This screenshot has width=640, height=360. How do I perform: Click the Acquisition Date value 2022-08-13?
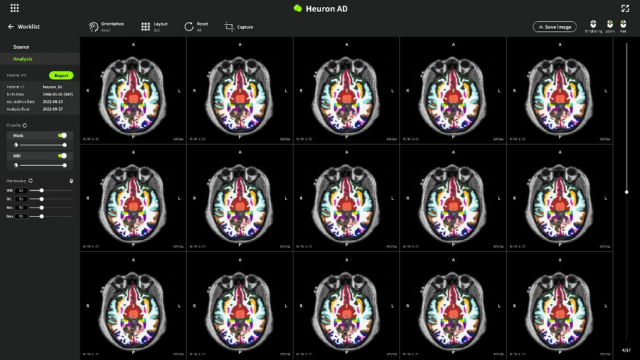[53, 102]
